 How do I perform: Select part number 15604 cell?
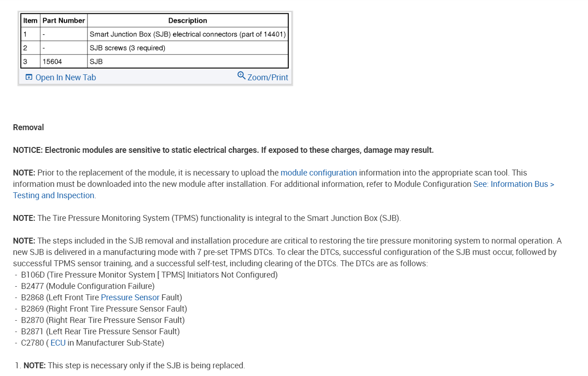tap(52, 61)
